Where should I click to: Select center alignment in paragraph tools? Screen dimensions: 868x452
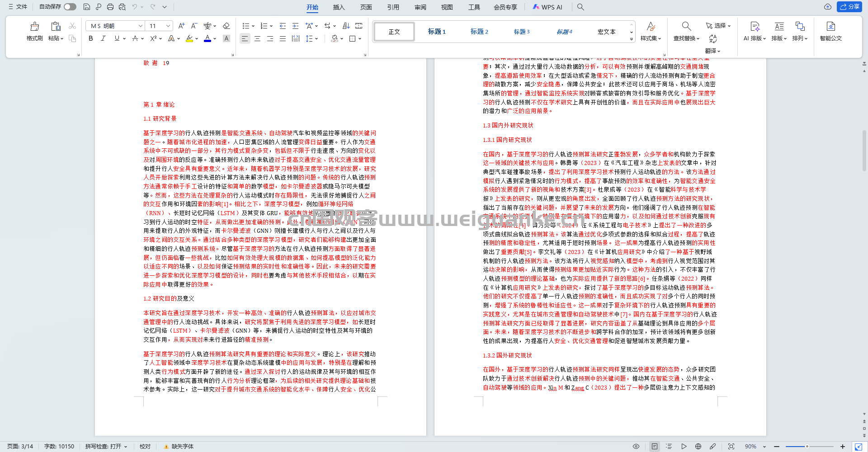coord(257,39)
